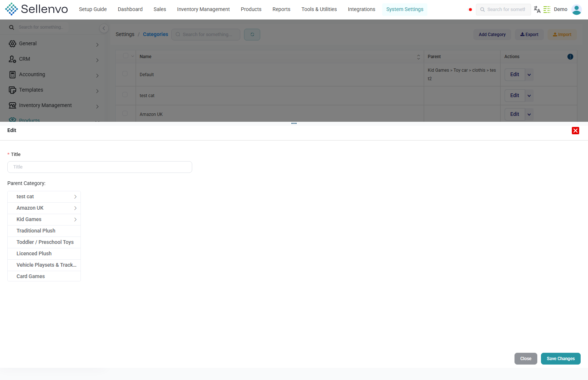Expand the General sidebar section
This screenshot has height=380, width=588.
click(97, 45)
